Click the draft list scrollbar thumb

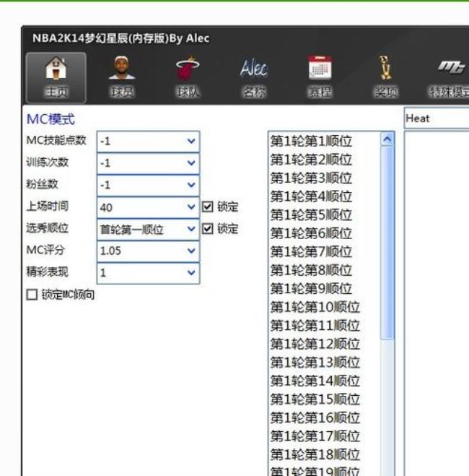387,242
